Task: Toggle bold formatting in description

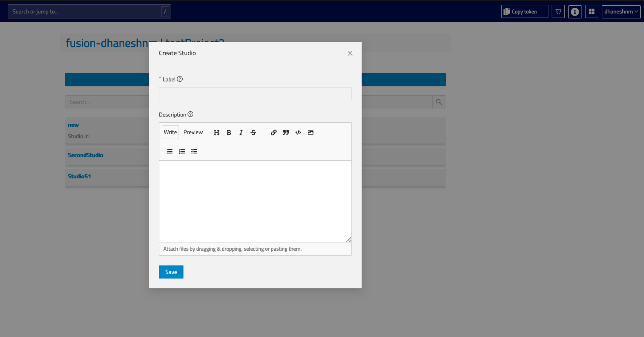Action: click(229, 133)
